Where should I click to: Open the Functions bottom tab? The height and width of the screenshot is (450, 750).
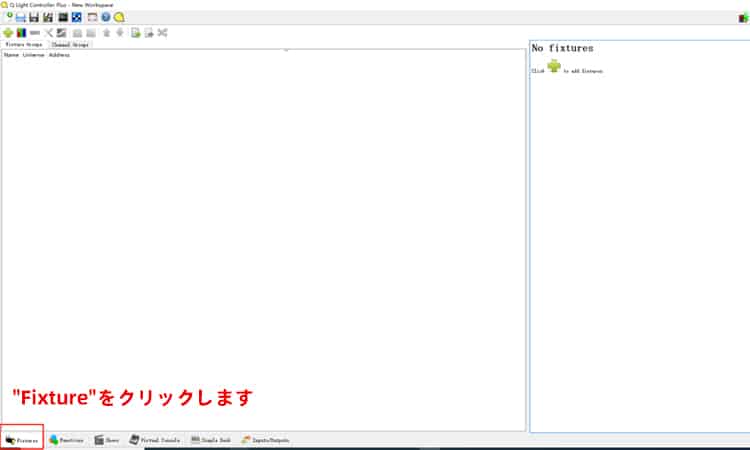tap(66, 440)
